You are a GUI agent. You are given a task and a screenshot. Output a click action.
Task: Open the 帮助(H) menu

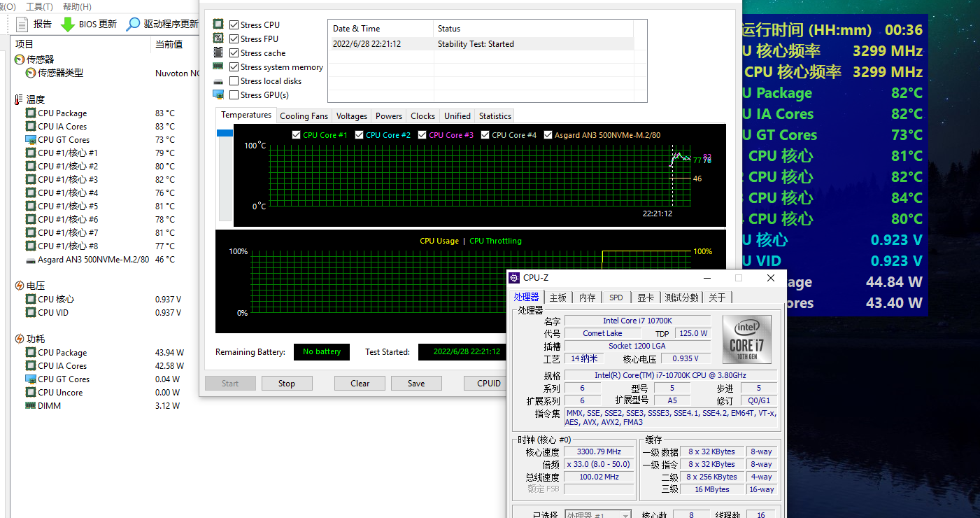(77, 6)
